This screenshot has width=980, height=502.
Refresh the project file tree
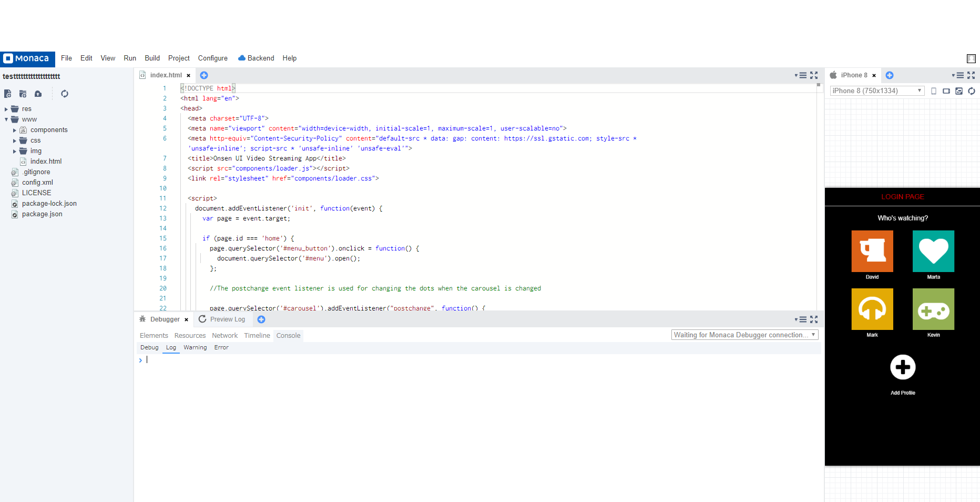pyautogui.click(x=65, y=94)
